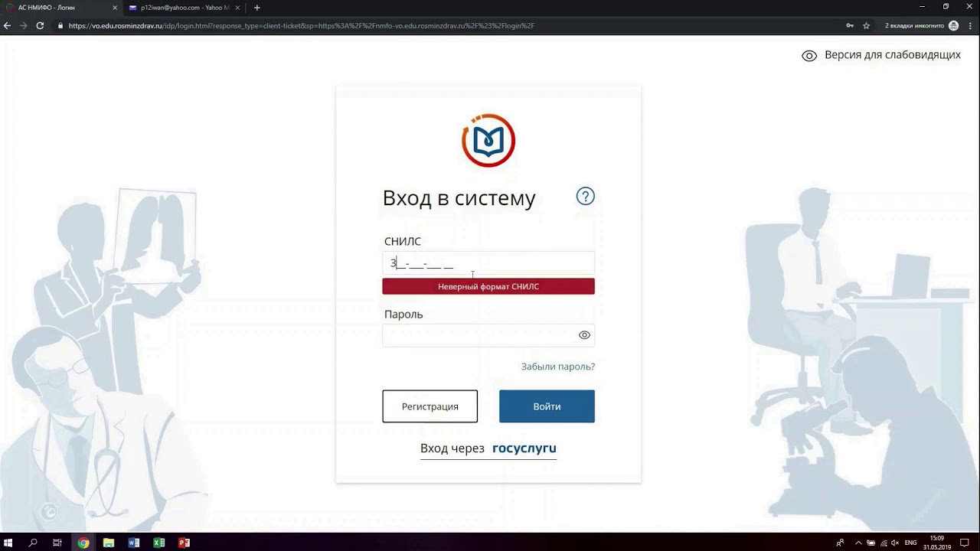Go back in browser history
This screenshot has height=551, width=980.
point(7,25)
